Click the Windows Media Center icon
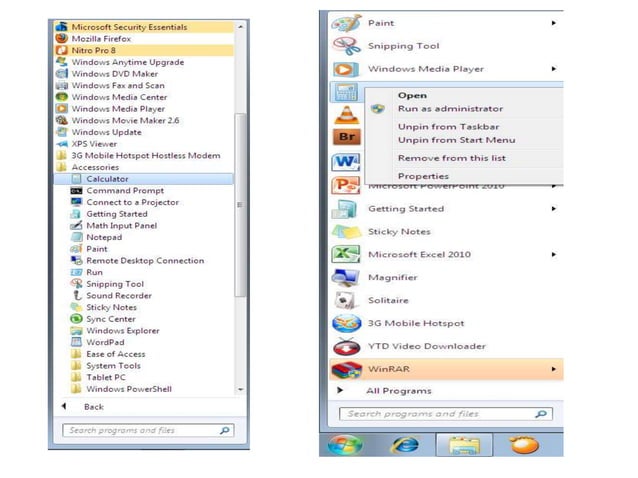638x478 pixels. point(61,97)
